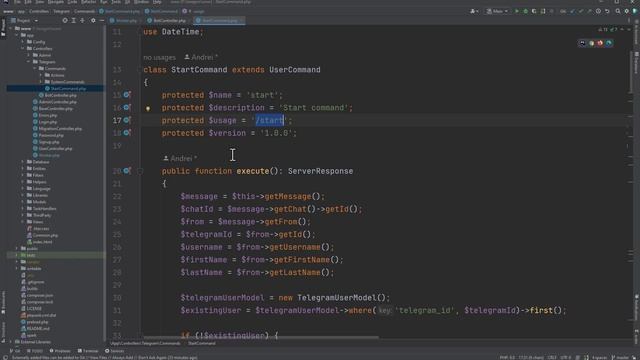640x360 pixels.
Task: Collapse the app folder in tree
Action: click(x=17, y=36)
